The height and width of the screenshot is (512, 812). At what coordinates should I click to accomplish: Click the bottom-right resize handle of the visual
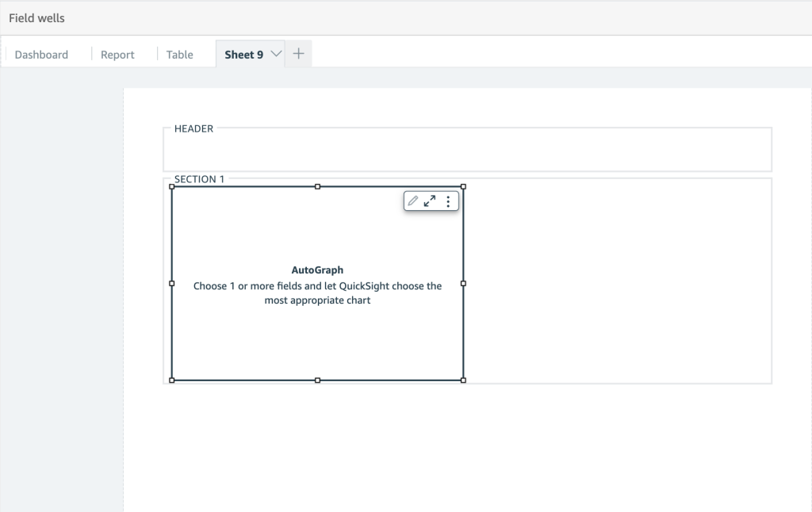click(463, 380)
